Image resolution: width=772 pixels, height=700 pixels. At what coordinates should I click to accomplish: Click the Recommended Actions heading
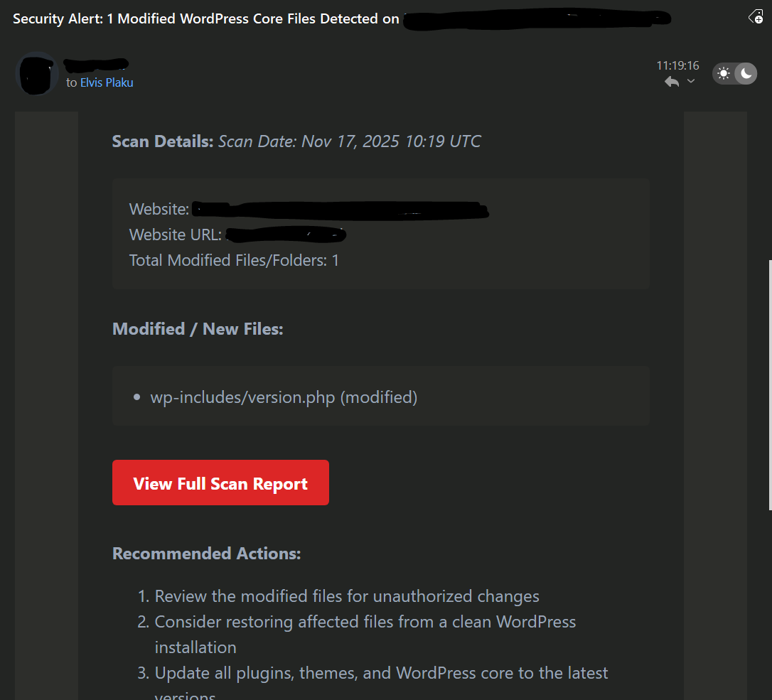[206, 553]
